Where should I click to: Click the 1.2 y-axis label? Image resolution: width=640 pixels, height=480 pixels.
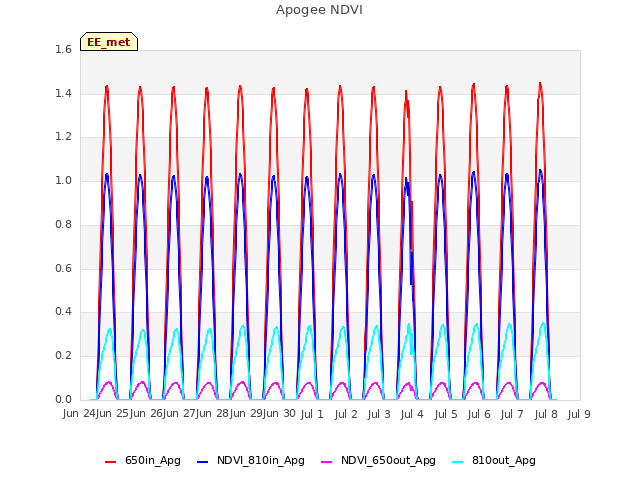pyautogui.click(x=63, y=137)
